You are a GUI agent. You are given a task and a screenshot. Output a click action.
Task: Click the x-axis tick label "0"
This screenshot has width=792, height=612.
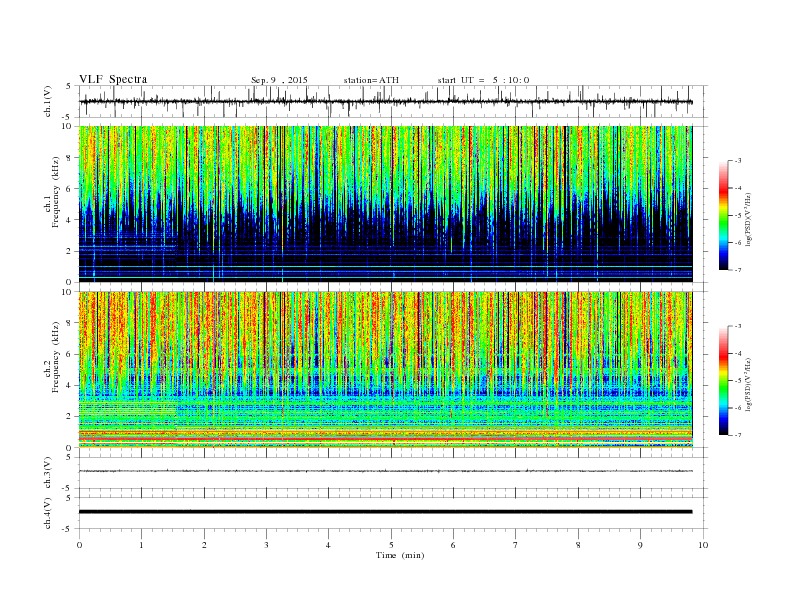tap(79, 545)
